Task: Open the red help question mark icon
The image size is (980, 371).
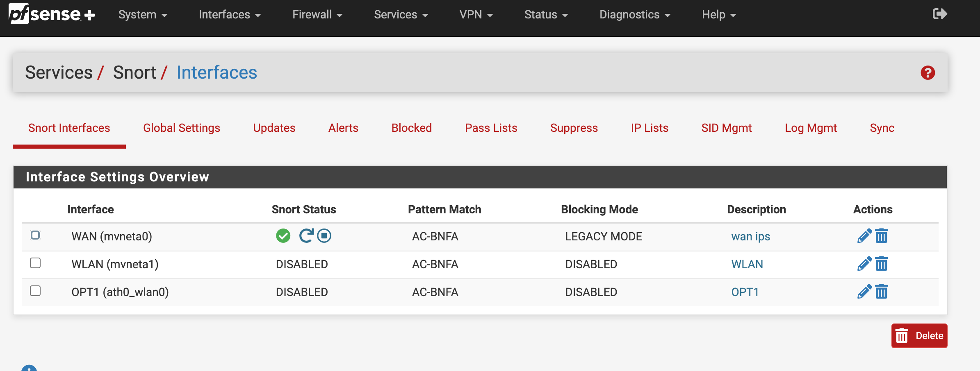Action: [928, 72]
